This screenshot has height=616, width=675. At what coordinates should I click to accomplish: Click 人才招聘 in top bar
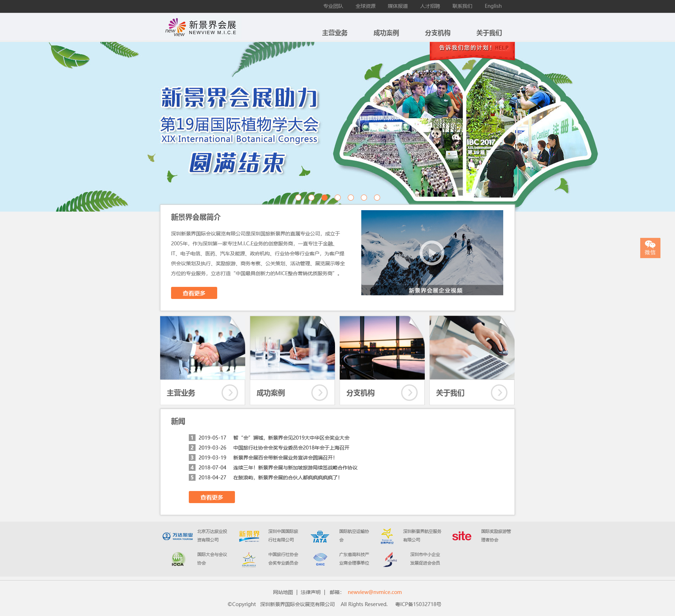tap(430, 6)
